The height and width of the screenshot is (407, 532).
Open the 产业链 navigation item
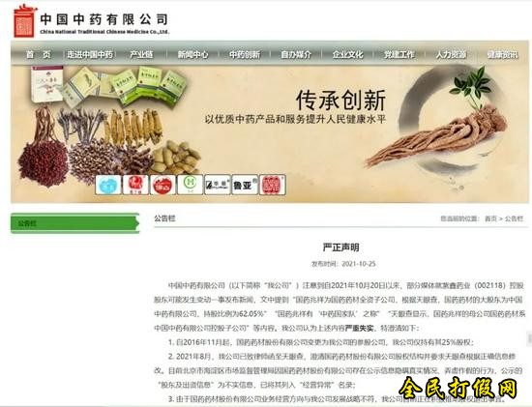click(141, 54)
